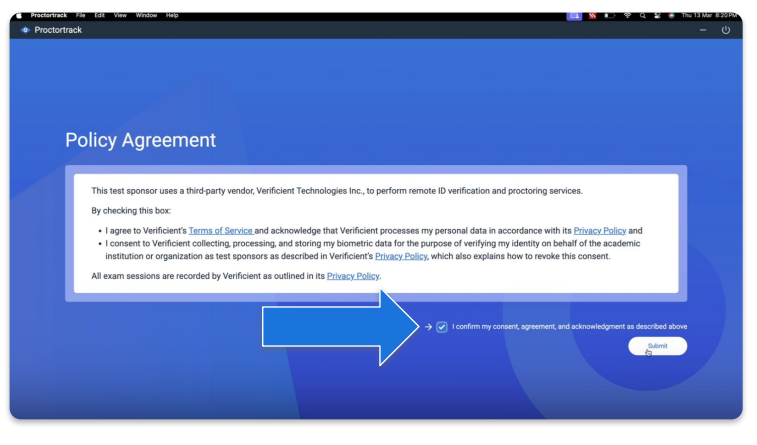
Task: Toggle the consent confirmation checkbox
Action: pyautogui.click(x=442, y=327)
